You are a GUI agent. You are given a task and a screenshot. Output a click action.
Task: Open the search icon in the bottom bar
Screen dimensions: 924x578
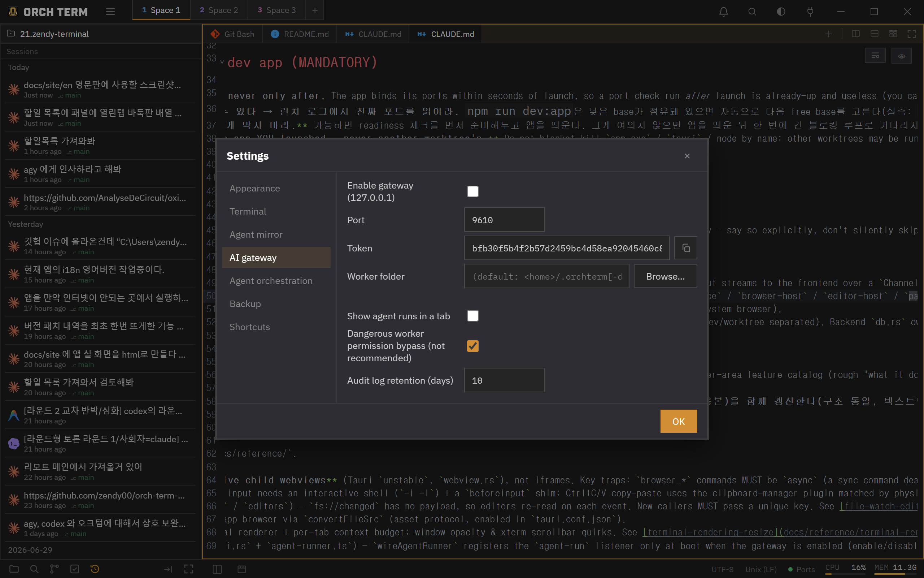coord(34,569)
